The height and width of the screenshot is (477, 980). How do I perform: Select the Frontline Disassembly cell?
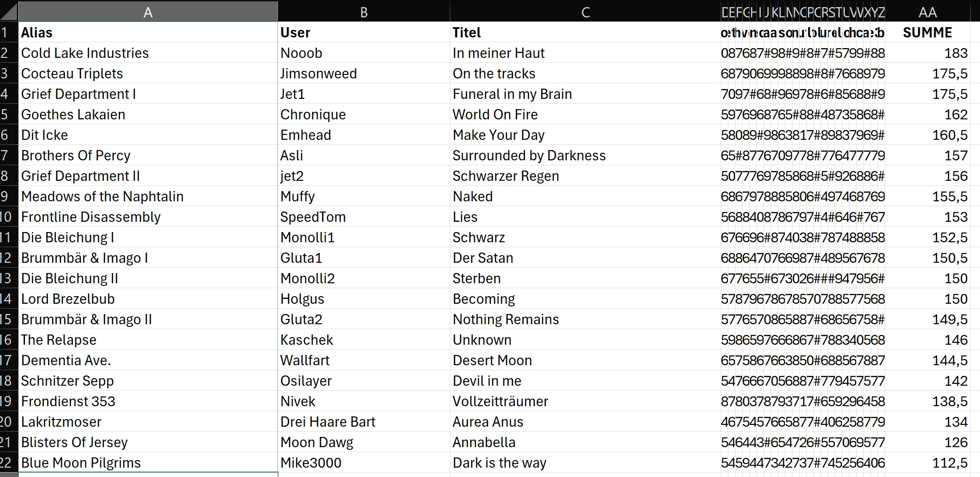coord(148,216)
